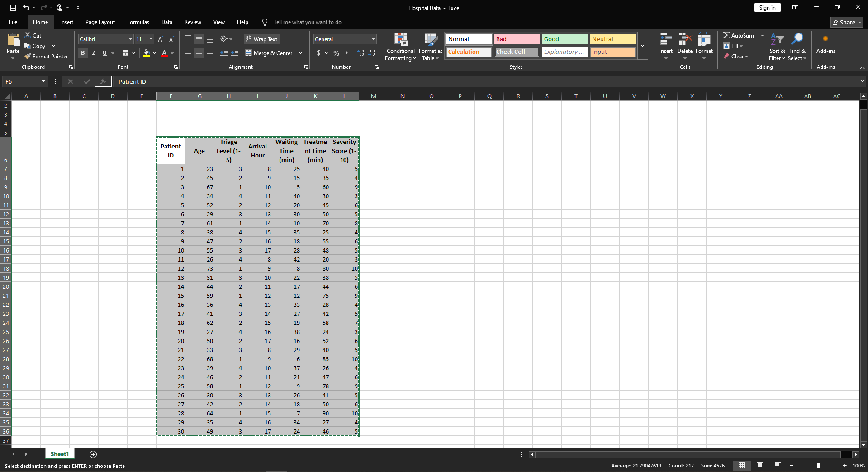868x472 pixels.
Task: Open the Formulas tab
Action: 138,22
